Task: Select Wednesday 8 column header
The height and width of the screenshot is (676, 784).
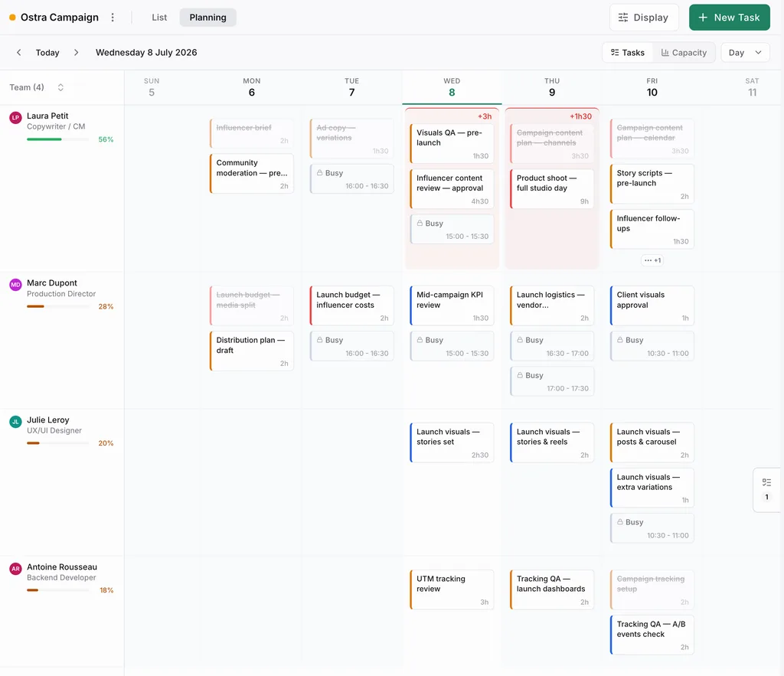Action: 452,87
